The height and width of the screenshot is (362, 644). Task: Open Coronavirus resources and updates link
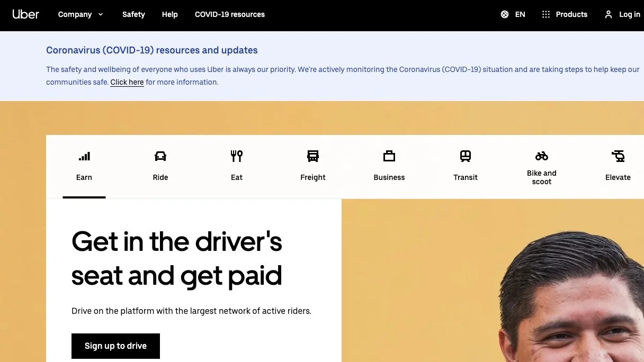tap(152, 50)
